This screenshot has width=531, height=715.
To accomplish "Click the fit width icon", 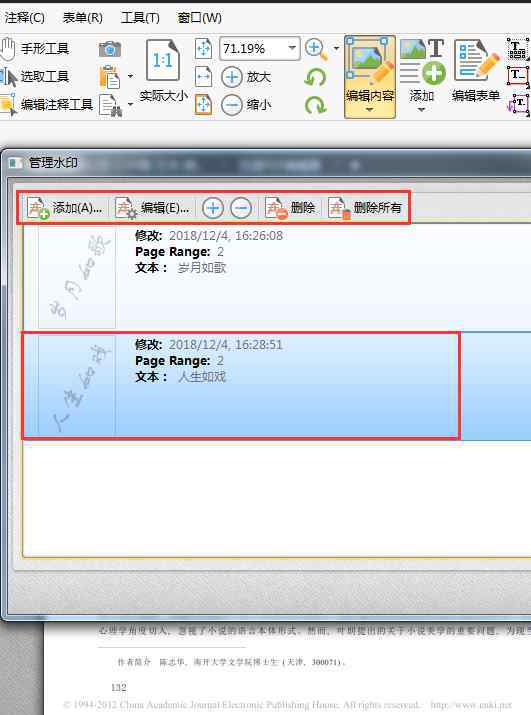I will (x=203, y=77).
